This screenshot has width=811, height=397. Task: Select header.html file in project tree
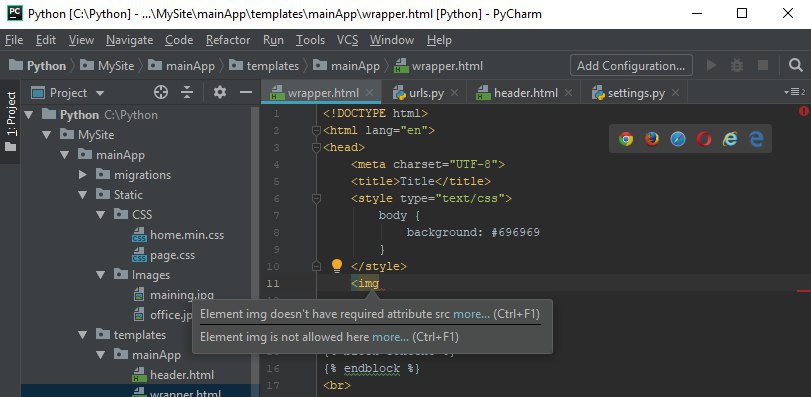[173, 375]
